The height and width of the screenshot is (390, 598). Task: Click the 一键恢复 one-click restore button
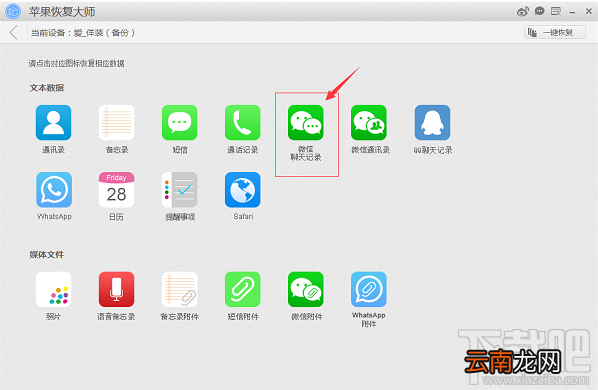click(555, 33)
